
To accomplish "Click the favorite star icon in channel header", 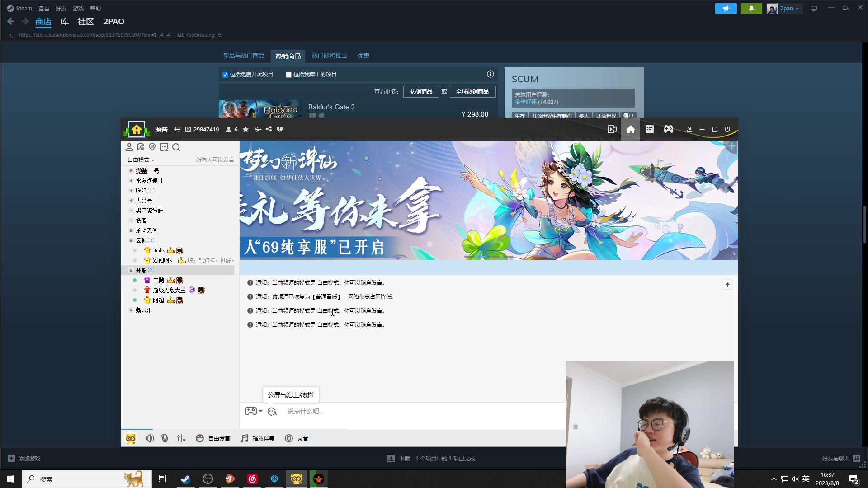I will (245, 130).
